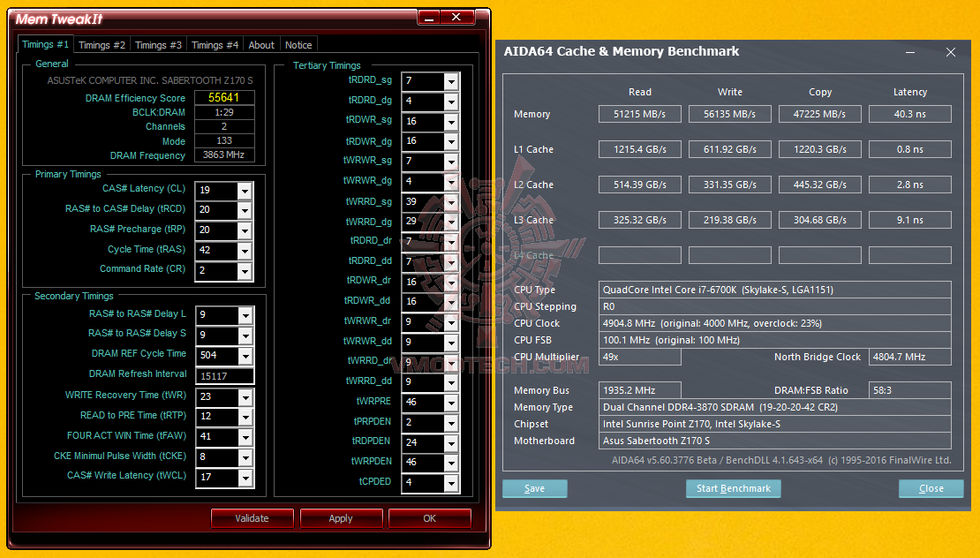Screen dimensions: 980x558
Task: Save the AIDA64 benchmark results
Action: (534, 488)
